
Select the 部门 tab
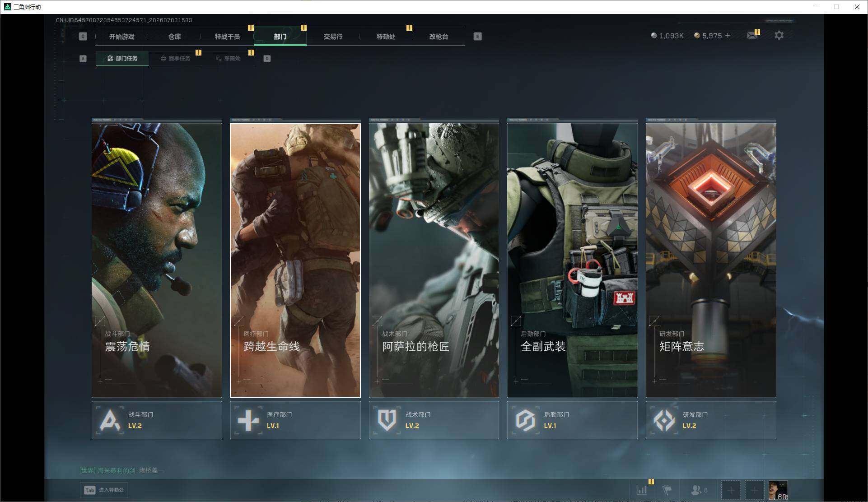(280, 37)
